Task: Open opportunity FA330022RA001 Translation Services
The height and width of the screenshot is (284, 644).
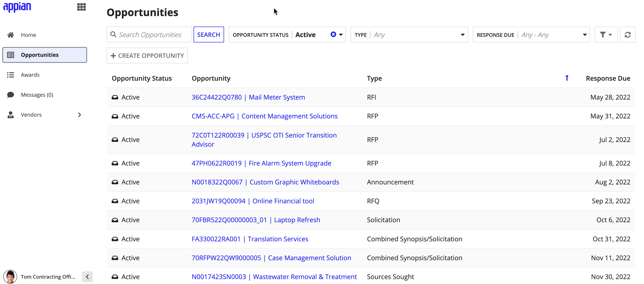Action: 251,239
